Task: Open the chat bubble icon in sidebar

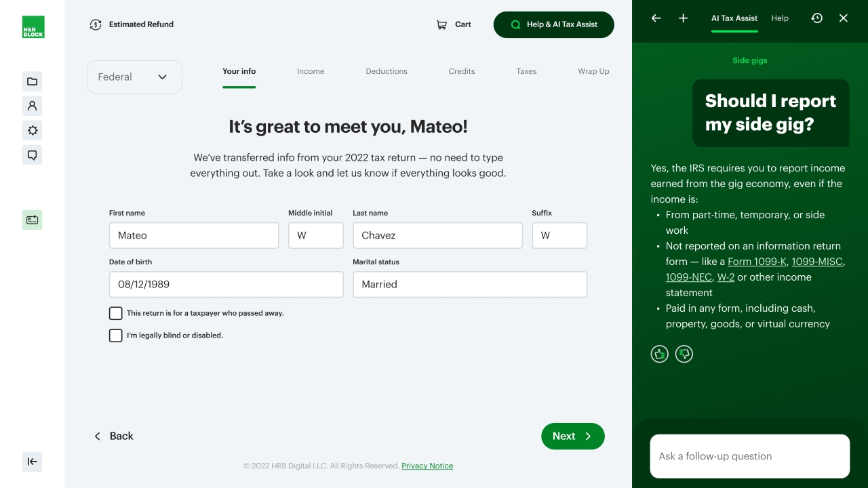Action: 32,155
